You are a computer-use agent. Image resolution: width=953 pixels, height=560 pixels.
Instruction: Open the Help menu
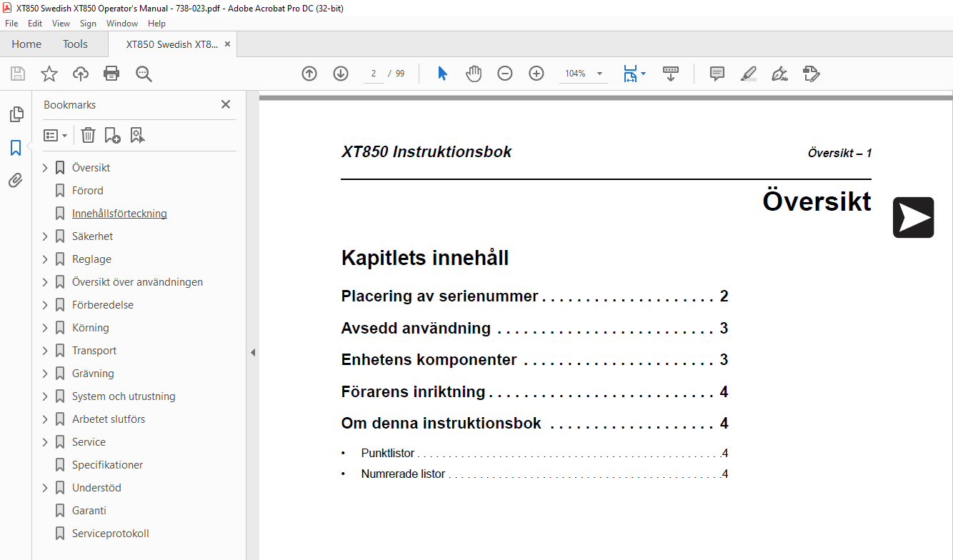(156, 24)
